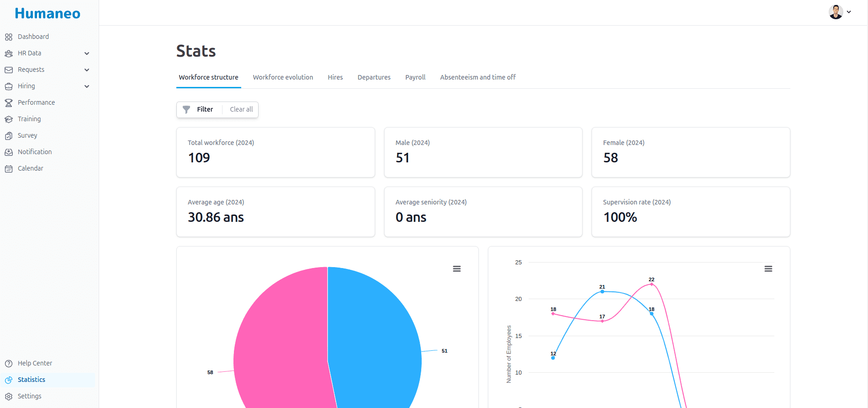Viewport: 868px width, 408px height.
Task: Click the line chart point labeled 21
Action: (x=602, y=291)
